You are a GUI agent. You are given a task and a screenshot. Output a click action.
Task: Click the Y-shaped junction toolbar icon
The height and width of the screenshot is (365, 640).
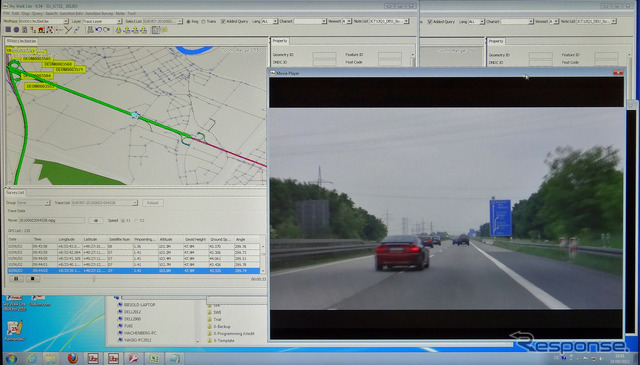click(68, 30)
